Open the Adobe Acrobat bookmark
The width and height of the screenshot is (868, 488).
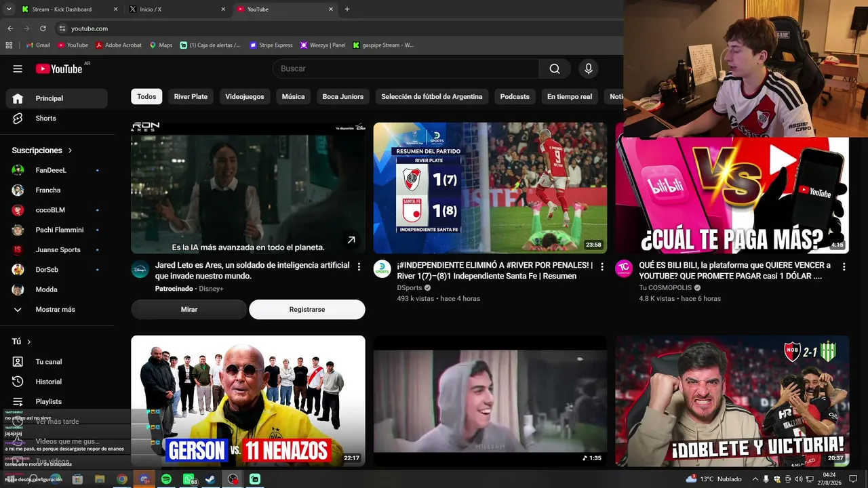pyautogui.click(x=119, y=45)
